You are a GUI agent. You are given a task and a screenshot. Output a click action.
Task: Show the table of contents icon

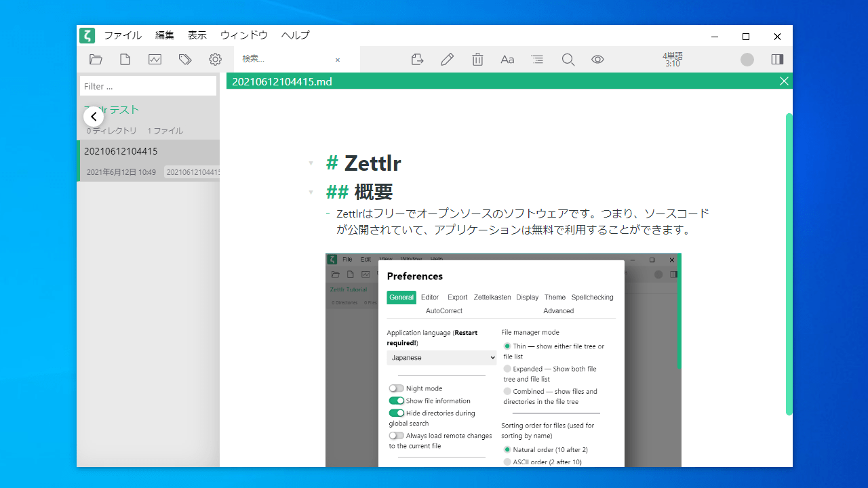tap(537, 60)
